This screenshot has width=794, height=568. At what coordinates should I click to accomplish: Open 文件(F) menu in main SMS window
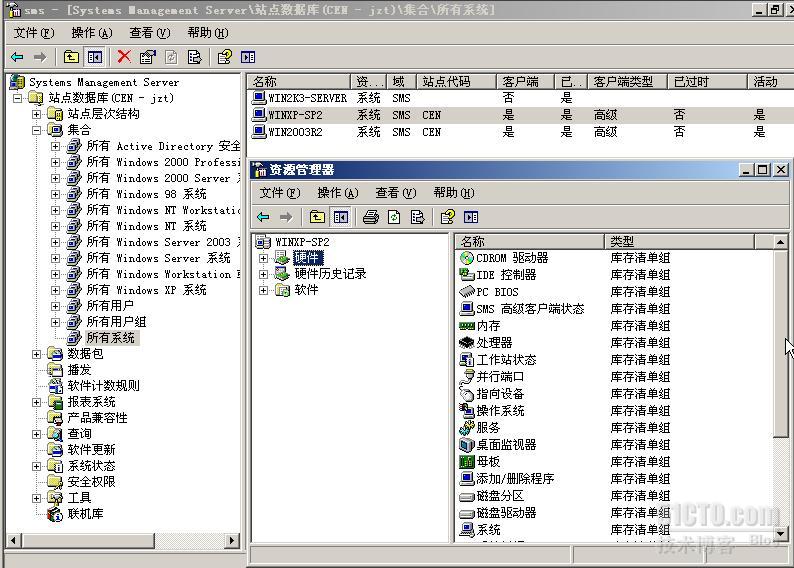33,33
